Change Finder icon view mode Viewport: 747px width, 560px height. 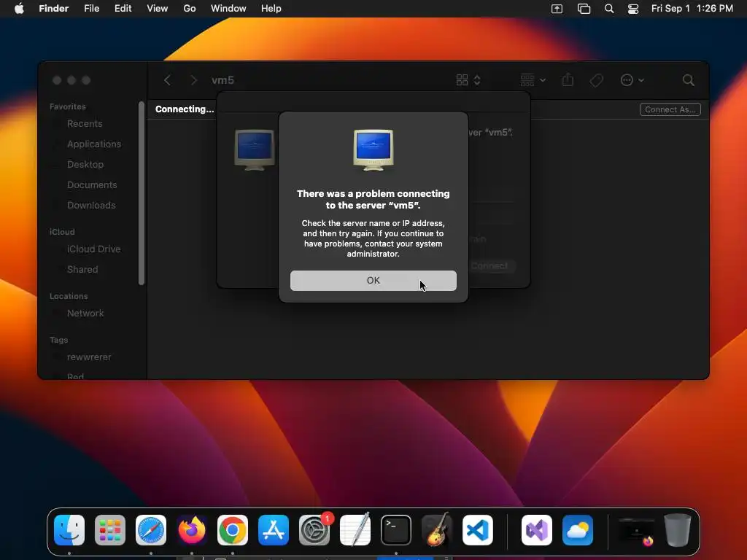(x=468, y=80)
